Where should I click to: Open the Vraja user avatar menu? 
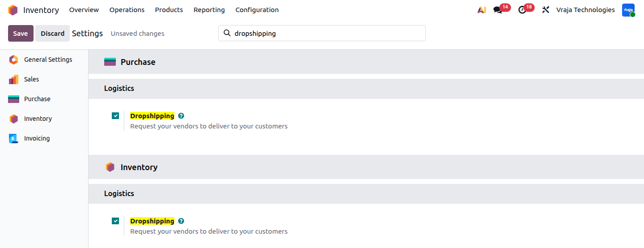pos(628,10)
